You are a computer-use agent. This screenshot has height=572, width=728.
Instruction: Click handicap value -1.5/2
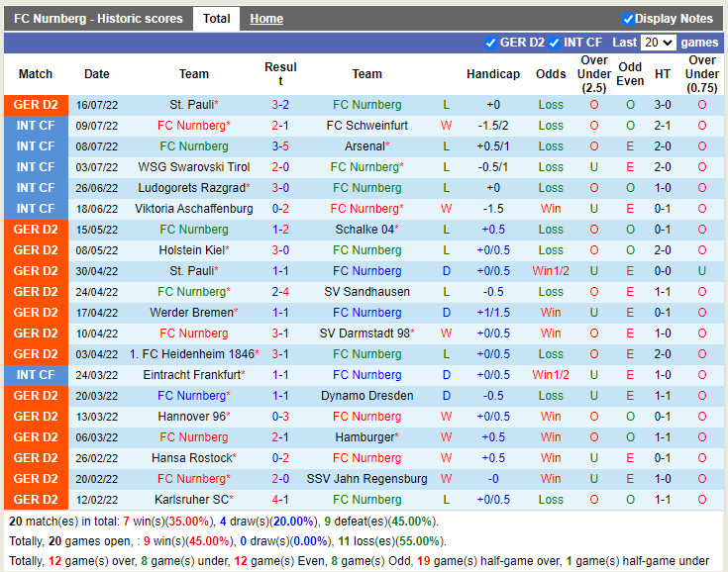pos(493,126)
